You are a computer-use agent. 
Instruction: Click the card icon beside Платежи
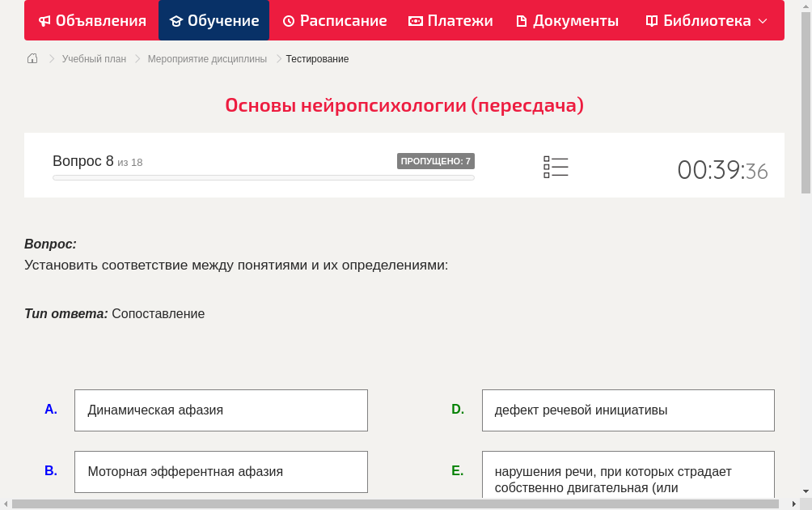(414, 20)
